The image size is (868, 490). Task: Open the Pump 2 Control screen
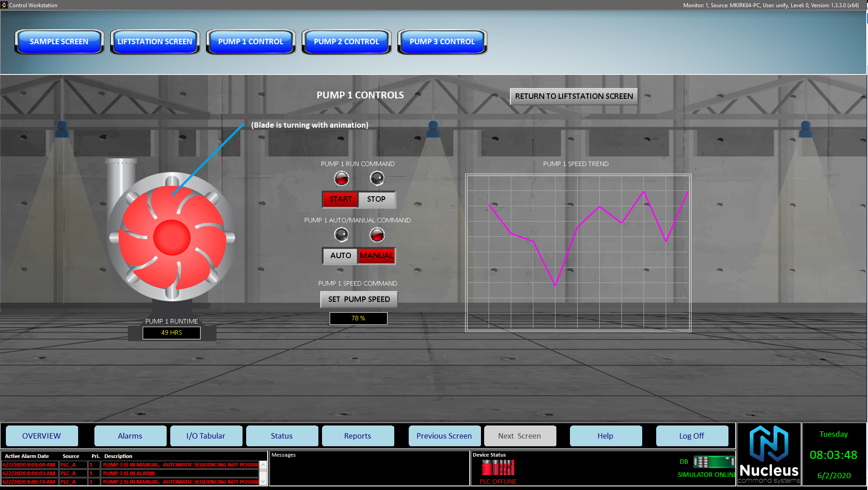346,42
